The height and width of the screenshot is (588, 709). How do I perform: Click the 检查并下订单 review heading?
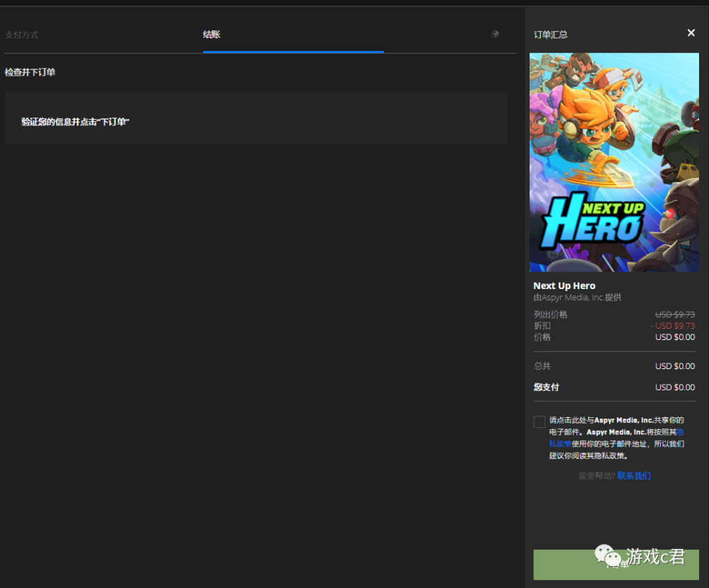(31, 73)
